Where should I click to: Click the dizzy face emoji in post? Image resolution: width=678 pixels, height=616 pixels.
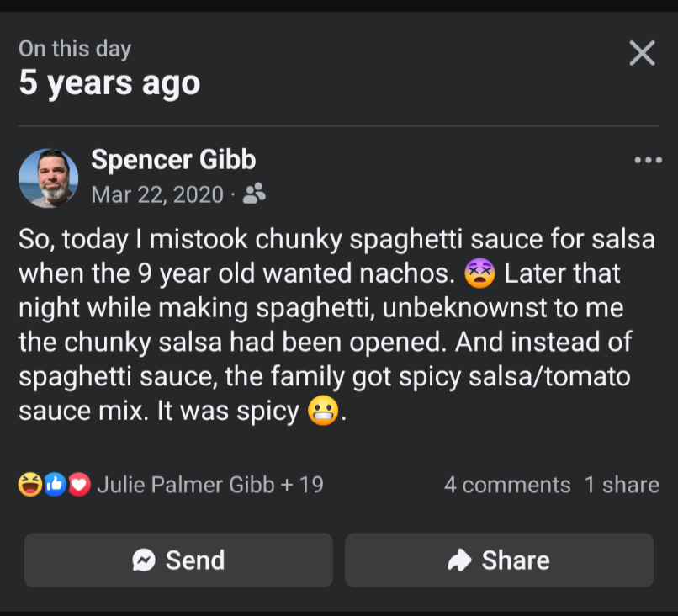[x=480, y=273]
